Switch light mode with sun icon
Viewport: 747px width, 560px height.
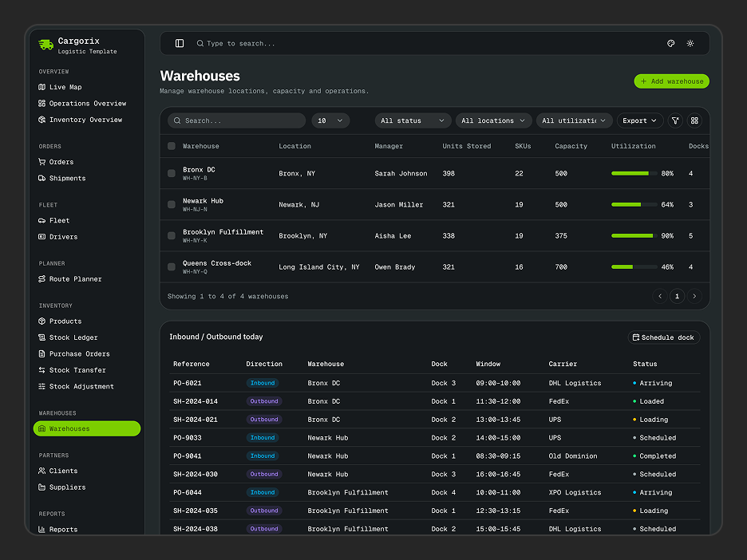(x=690, y=43)
